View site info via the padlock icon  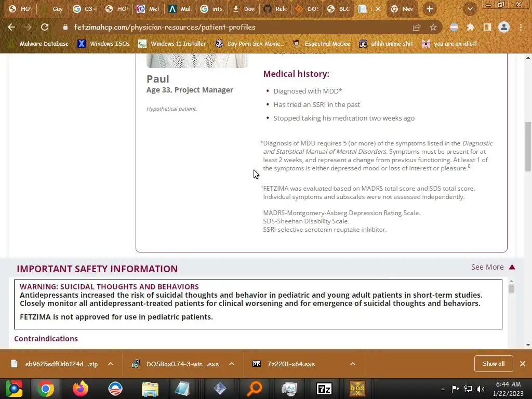point(65,27)
